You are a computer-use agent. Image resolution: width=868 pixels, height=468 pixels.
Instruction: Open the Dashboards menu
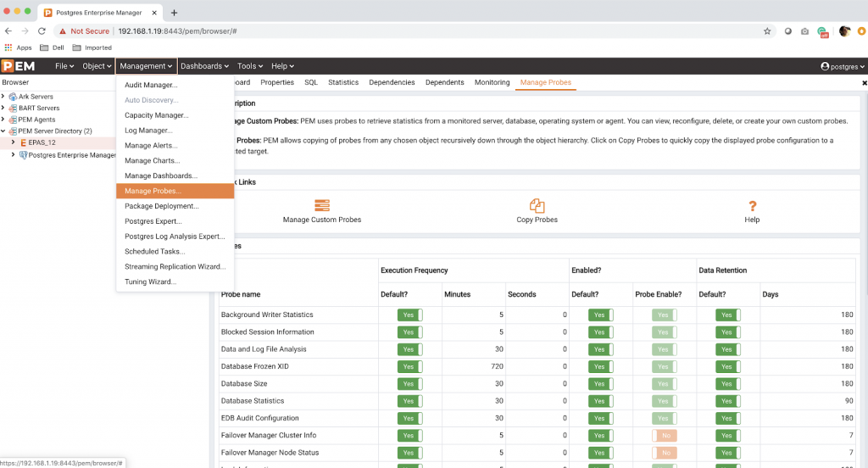tap(205, 66)
